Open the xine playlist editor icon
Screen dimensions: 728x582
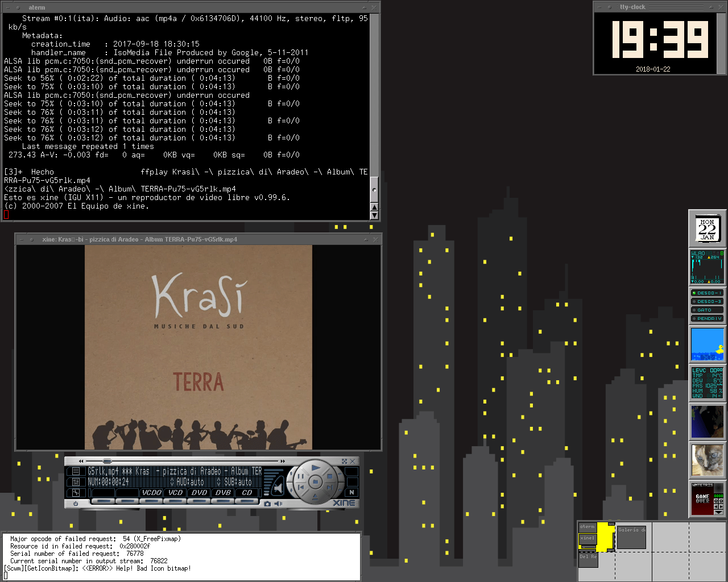76,471
